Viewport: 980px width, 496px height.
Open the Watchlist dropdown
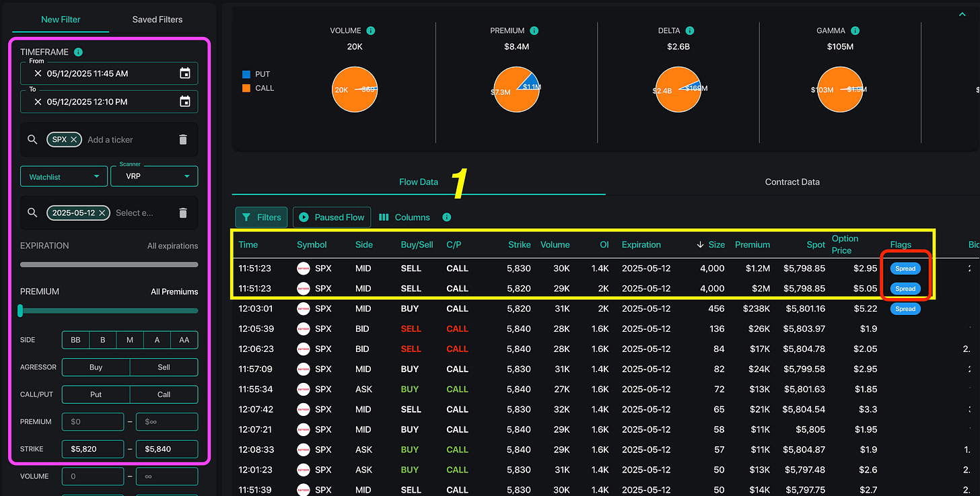(x=63, y=177)
